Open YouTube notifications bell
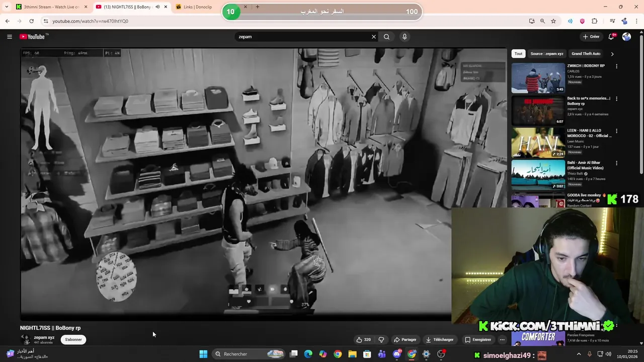 click(611, 37)
